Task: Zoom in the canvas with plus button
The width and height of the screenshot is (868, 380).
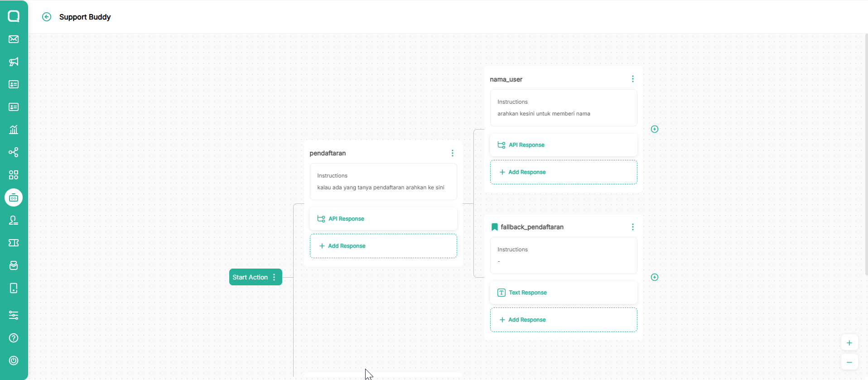Action: tap(849, 343)
